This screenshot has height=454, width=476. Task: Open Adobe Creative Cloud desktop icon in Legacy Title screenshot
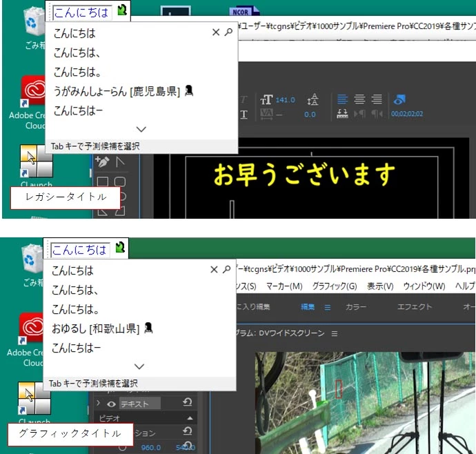[33, 91]
